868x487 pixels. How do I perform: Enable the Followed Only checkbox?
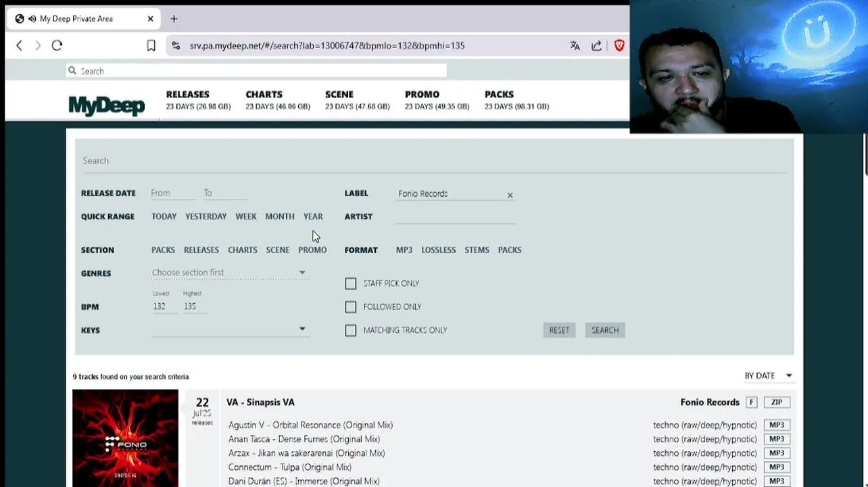(350, 307)
